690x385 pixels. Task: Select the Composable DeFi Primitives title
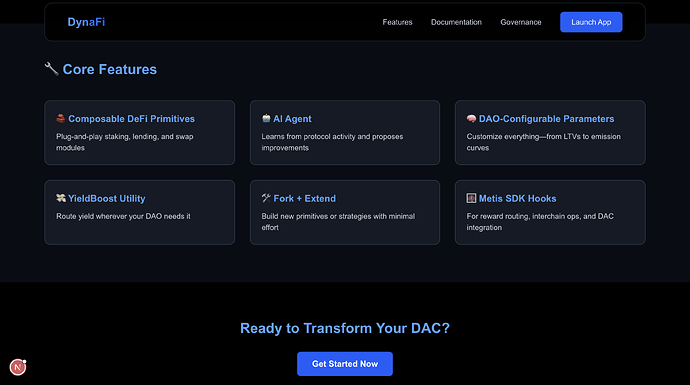pos(131,119)
